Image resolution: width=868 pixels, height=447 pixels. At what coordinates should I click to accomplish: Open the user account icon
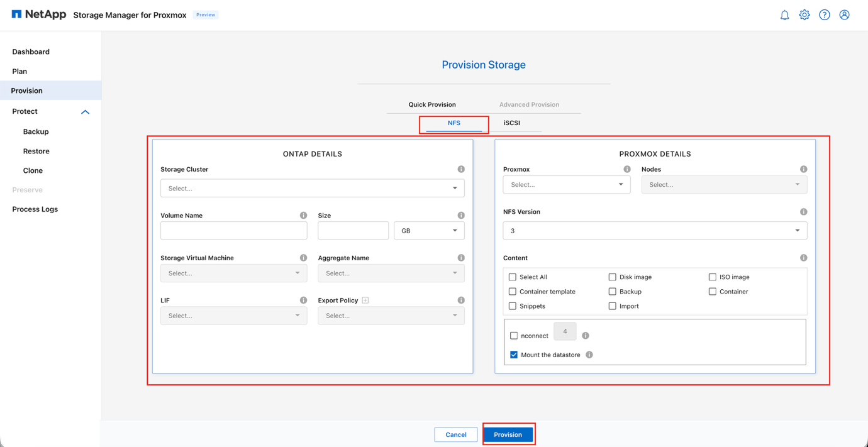click(844, 14)
